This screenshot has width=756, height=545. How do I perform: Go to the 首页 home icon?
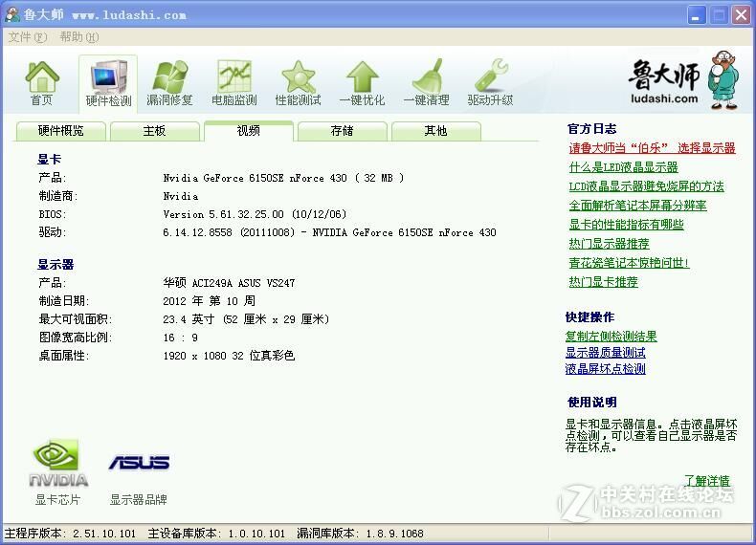coord(42,83)
